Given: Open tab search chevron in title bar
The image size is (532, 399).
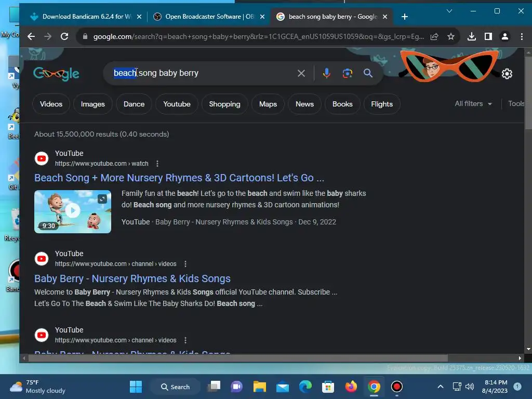Looking at the screenshot, I should coord(449,11).
